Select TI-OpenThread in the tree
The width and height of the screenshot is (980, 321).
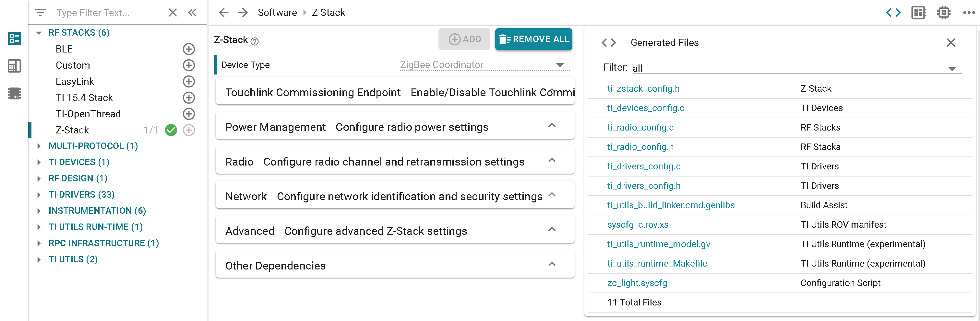click(88, 114)
